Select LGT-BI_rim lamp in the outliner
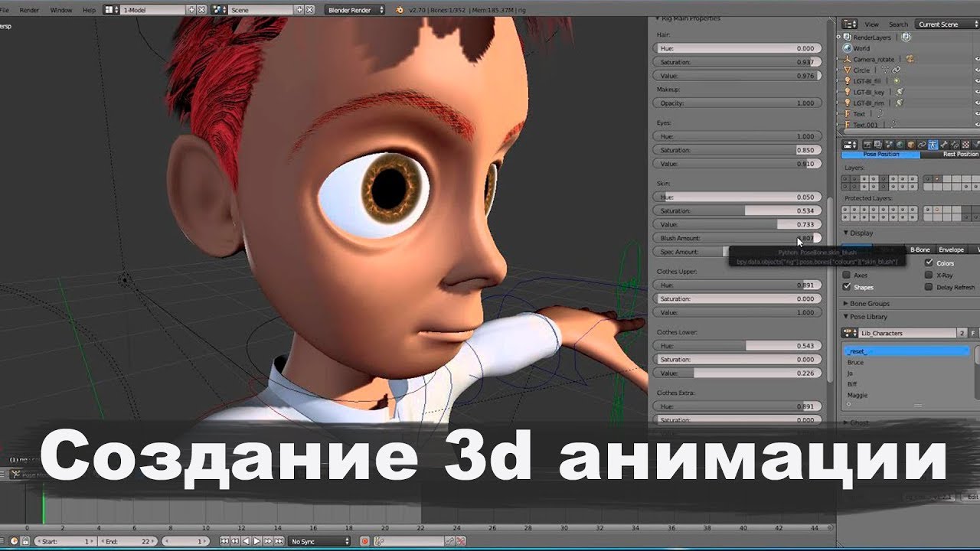 point(868,103)
